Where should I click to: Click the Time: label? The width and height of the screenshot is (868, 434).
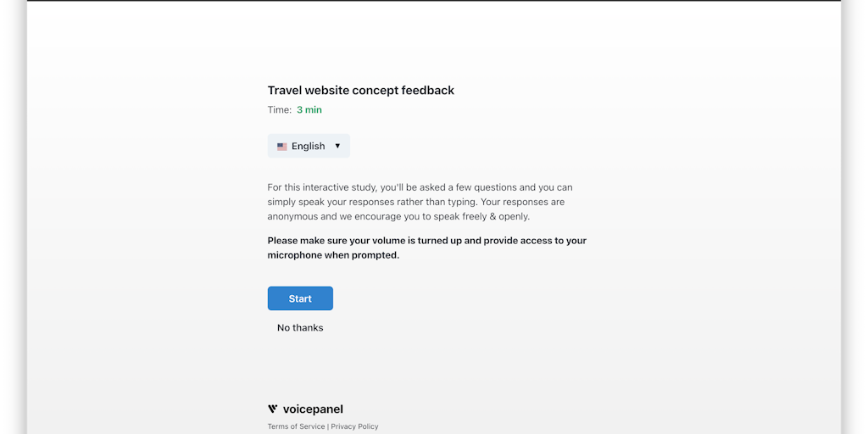tap(280, 110)
